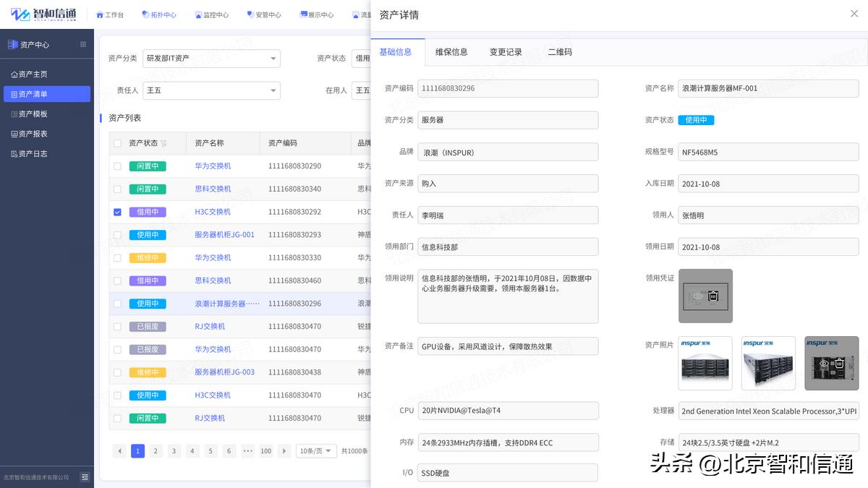Check the 服务器机柜JG-001 row checkbox
Image resolution: width=868 pixels, height=488 pixels.
click(x=116, y=234)
